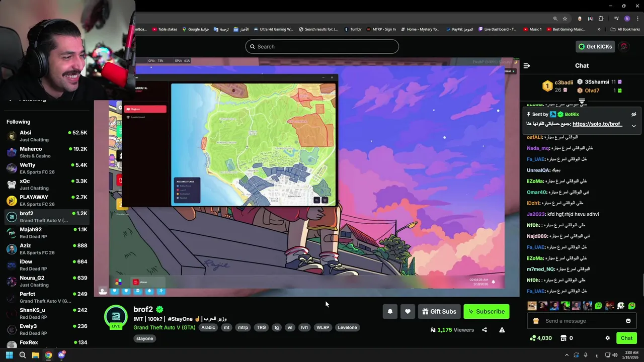Select the Arabic tag

coord(208,328)
